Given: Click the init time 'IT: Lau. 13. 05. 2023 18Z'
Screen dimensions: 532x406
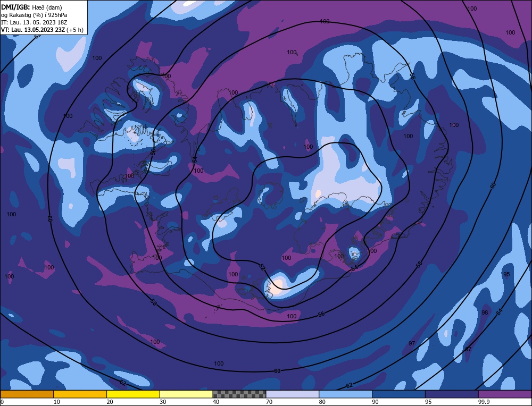Looking at the screenshot, I should click(34, 22).
